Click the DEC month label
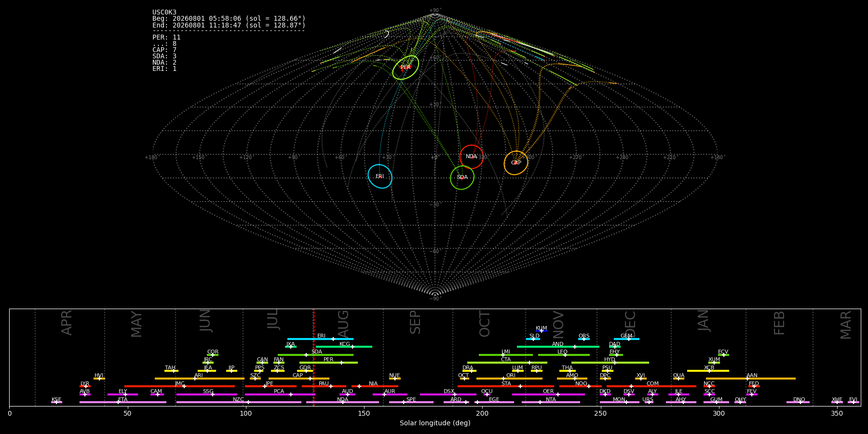Screen dimensions: 868x434 [630, 324]
